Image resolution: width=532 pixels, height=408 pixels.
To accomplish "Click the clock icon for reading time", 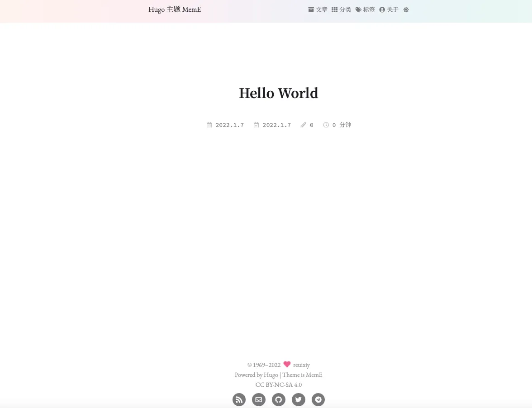I will point(326,125).
